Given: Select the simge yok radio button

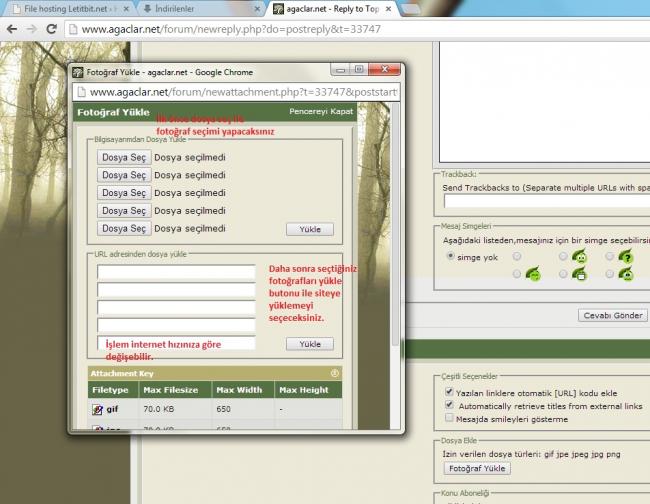Looking at the screenshot, I should click(450, 256).
